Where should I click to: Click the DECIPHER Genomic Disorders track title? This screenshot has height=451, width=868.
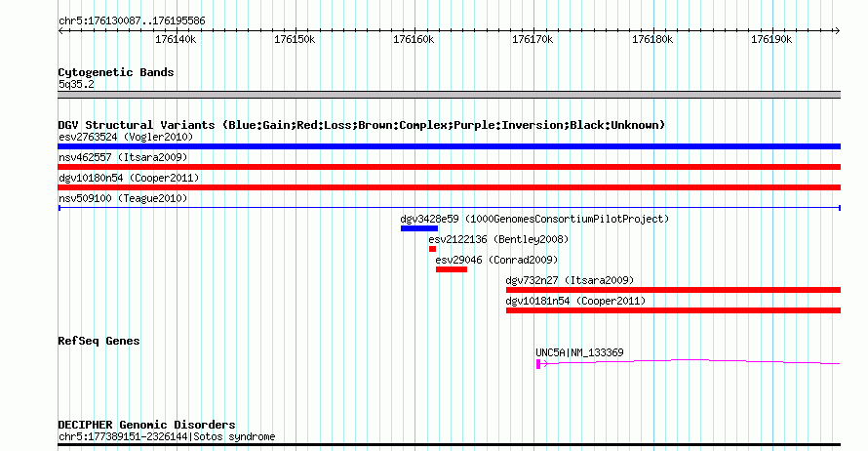click(x=146, y=425)
